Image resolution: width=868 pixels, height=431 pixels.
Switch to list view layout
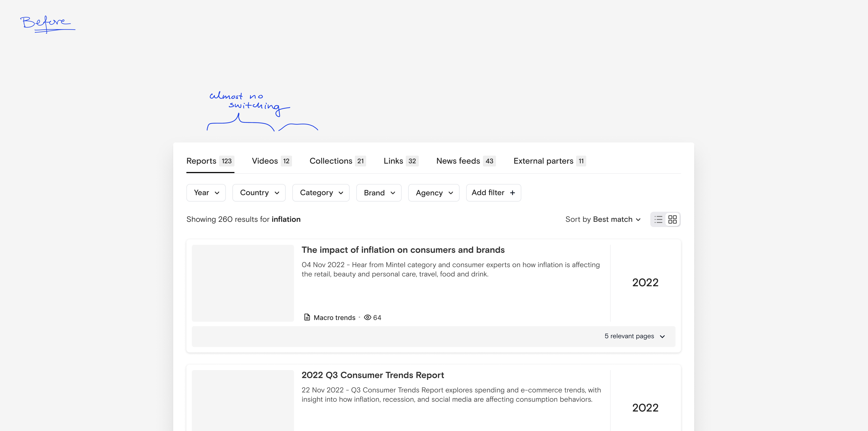pos(659,220)
